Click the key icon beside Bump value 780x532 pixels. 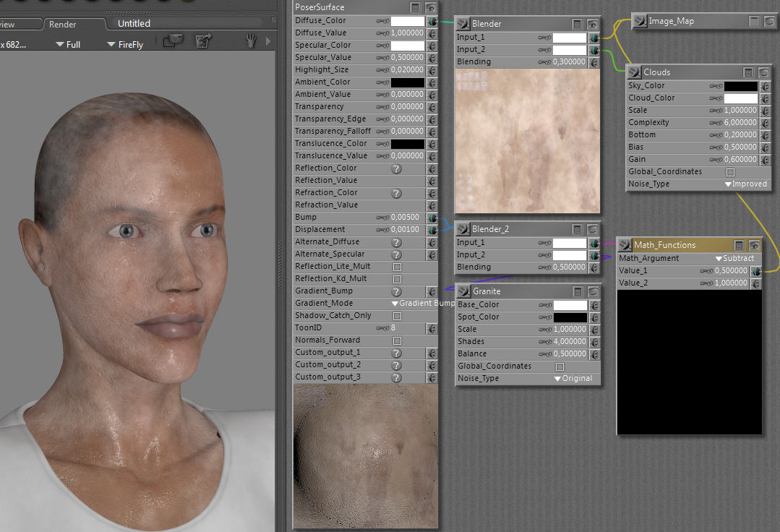point(382,218)
